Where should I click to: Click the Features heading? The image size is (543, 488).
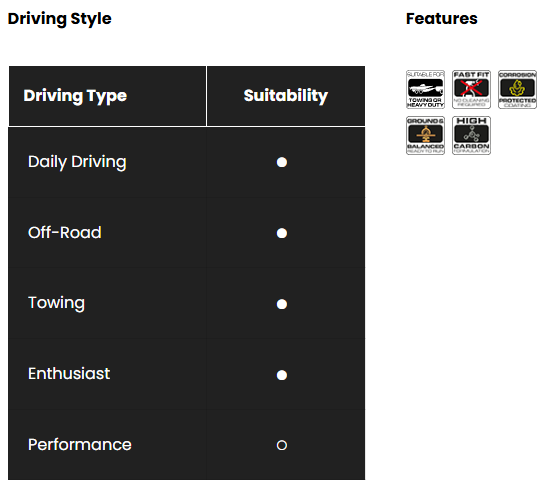442,19
